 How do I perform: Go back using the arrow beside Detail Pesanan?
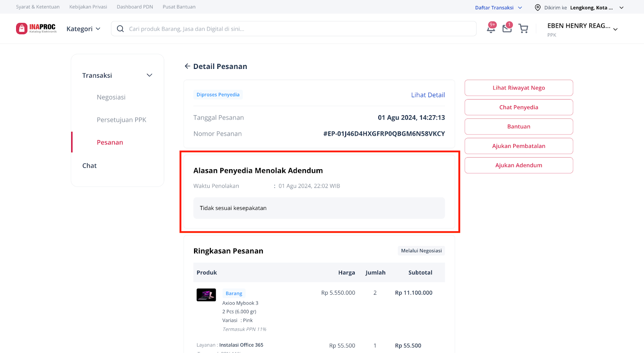click(x=187, y=66)
